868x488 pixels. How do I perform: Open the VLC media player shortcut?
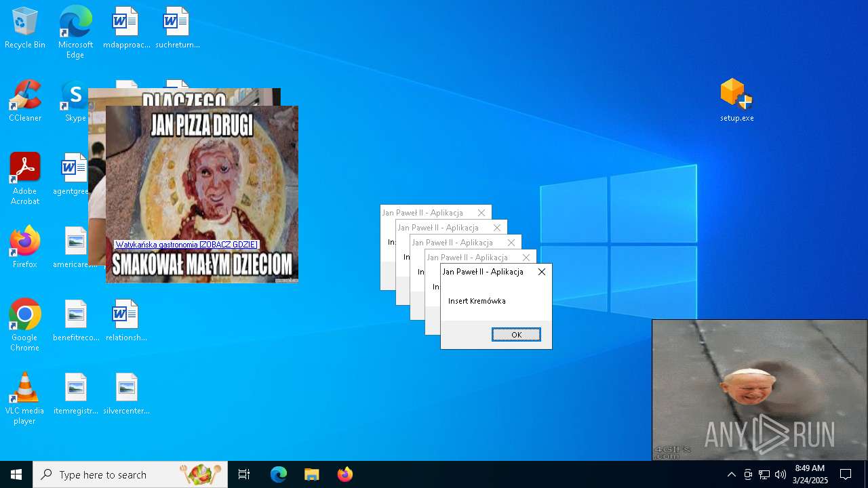click(25, 399)
